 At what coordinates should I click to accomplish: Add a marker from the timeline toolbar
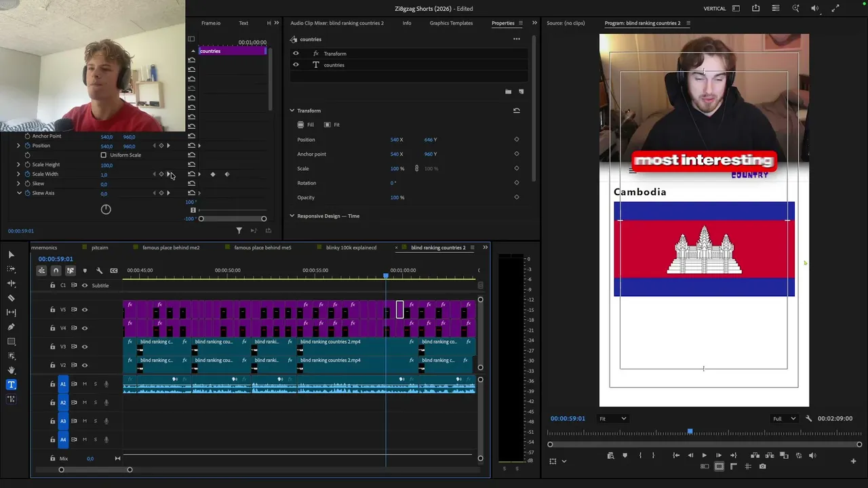click(x=85, y=270)
